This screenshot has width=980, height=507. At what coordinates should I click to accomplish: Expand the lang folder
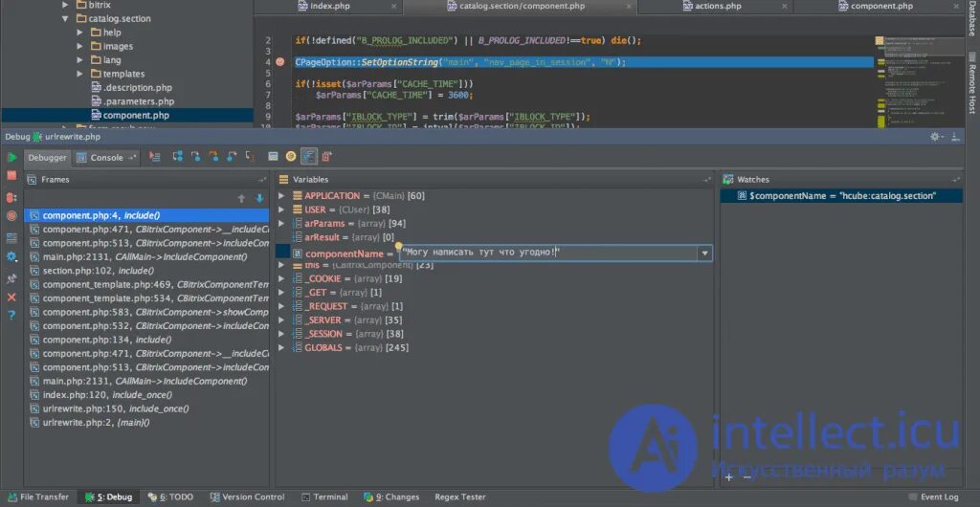[80, 60]
